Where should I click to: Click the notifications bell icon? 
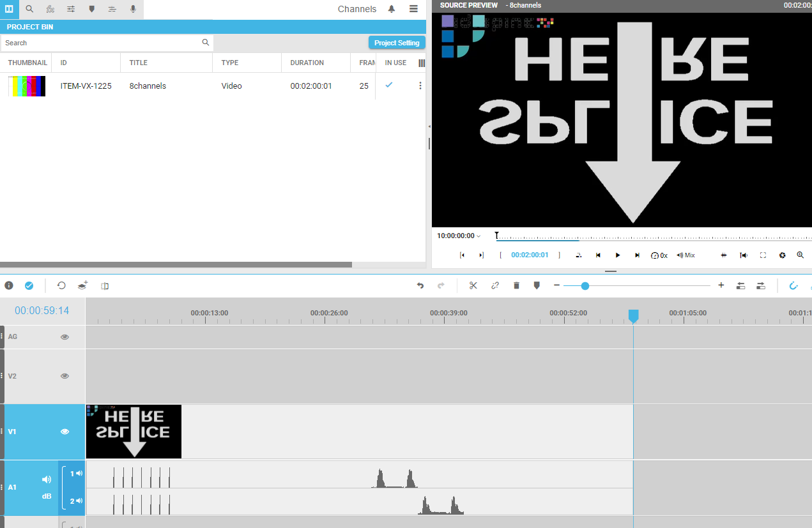(392, 9)
